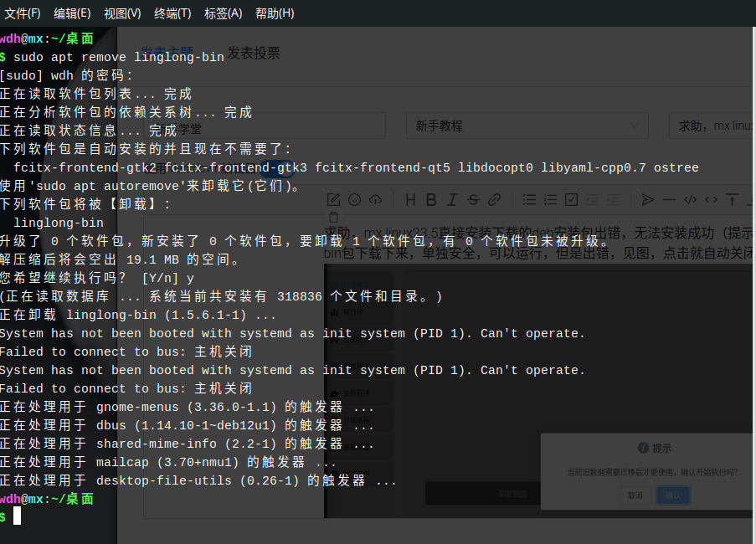Click 'dbus (1.14.10-1~deb12u1)' trigger line

point(187,425)
